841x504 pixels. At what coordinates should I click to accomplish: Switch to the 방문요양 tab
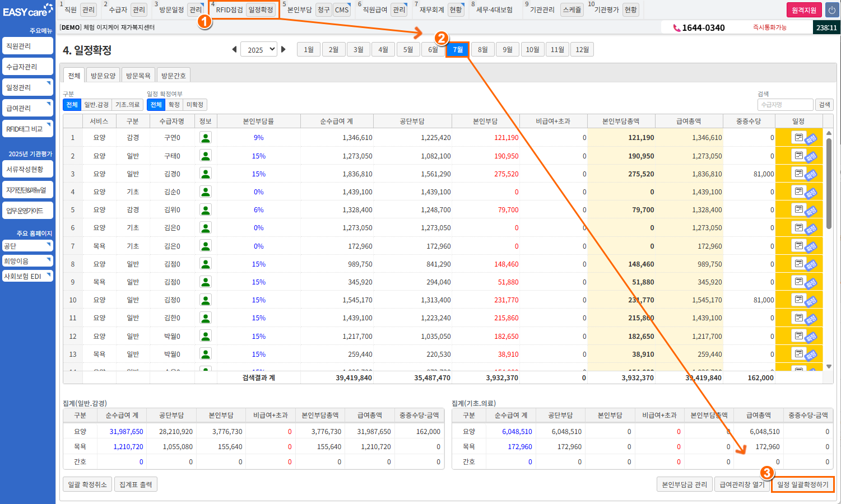[x=103, y=76]
